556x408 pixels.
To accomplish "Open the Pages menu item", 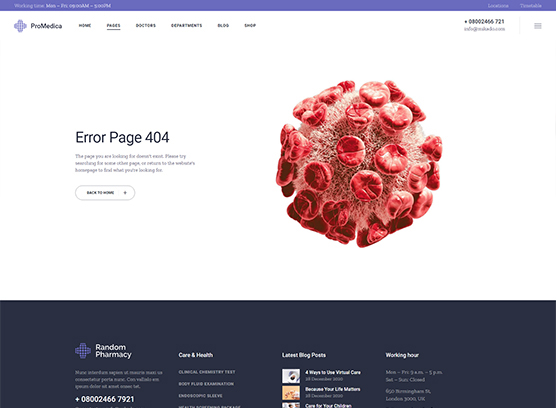I will [x=113, y=26].
